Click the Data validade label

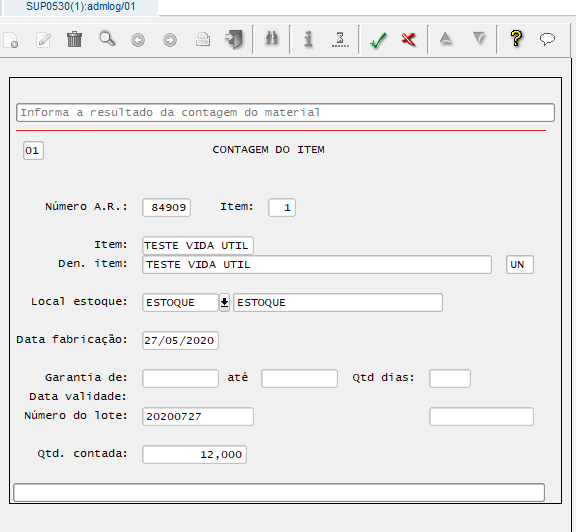78,396
